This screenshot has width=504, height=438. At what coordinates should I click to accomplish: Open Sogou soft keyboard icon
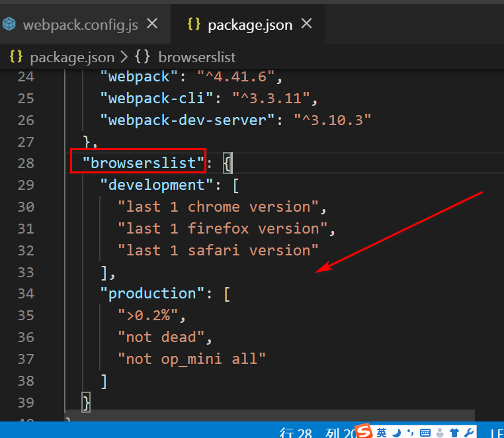(x=425, y=433)
